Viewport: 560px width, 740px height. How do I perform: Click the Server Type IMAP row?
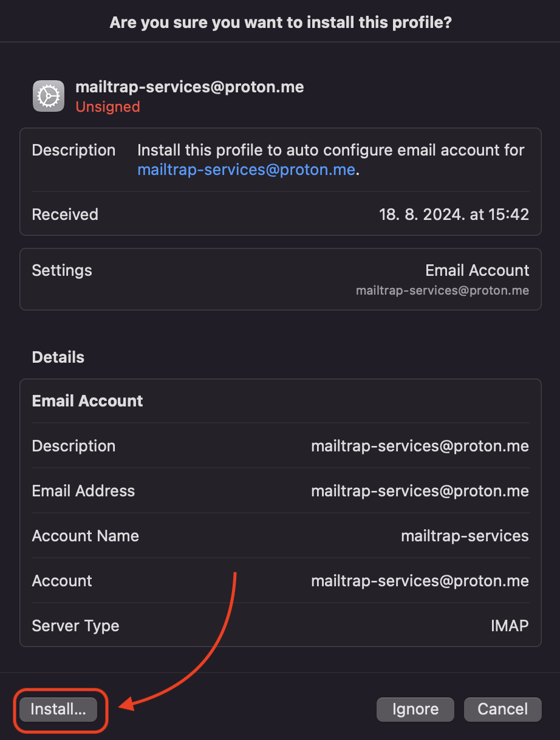point(280,626)
